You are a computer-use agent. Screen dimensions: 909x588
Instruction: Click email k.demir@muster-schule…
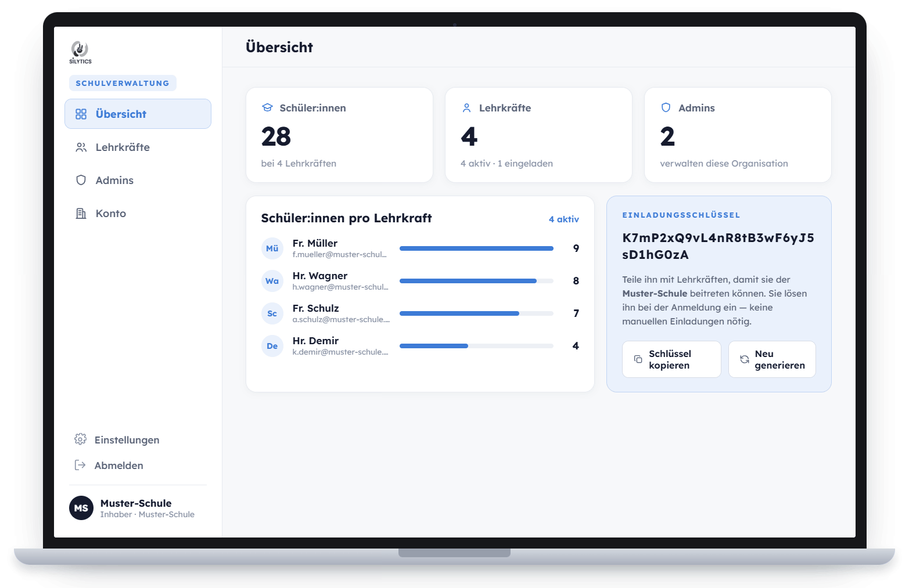point(340,352)
